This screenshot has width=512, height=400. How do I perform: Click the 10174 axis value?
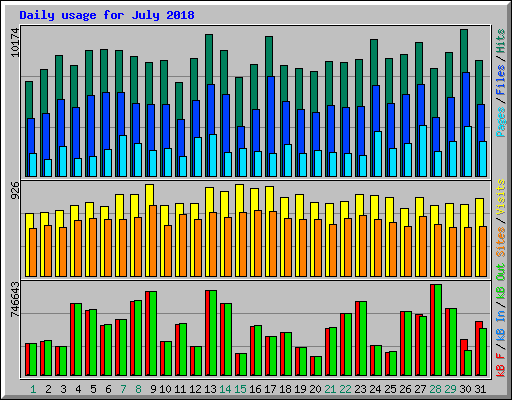pos(15,42)
